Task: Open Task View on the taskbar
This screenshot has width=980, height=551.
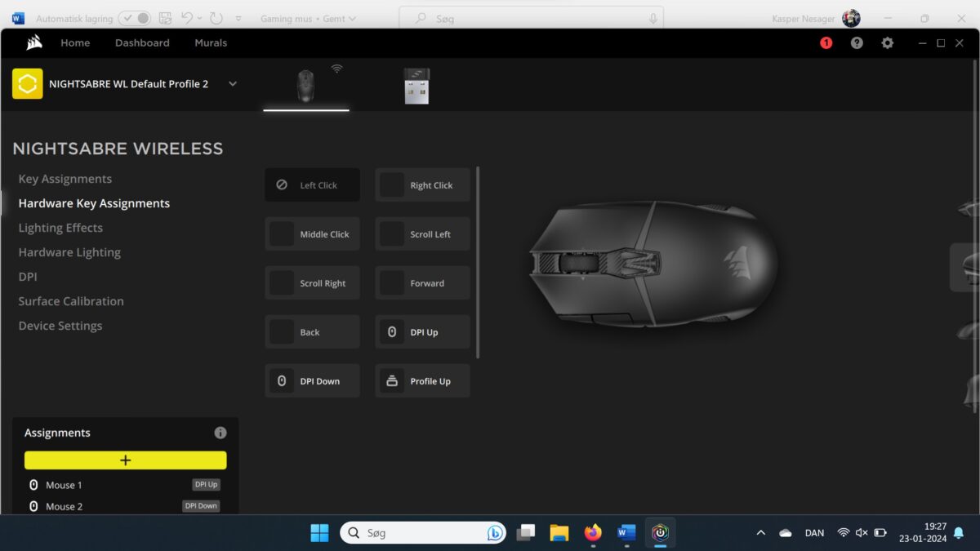Action: coord(527,533)
